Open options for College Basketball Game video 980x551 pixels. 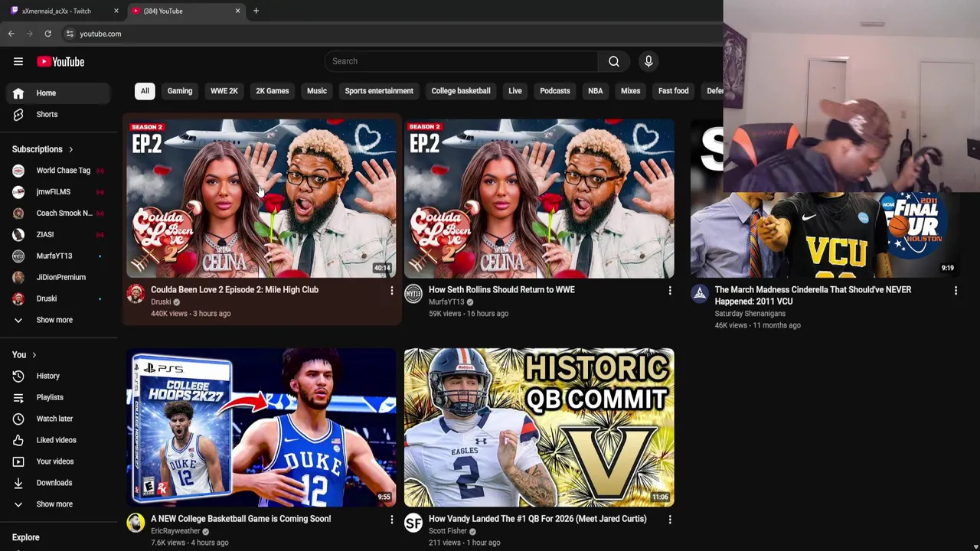click(x=391, y=520)
